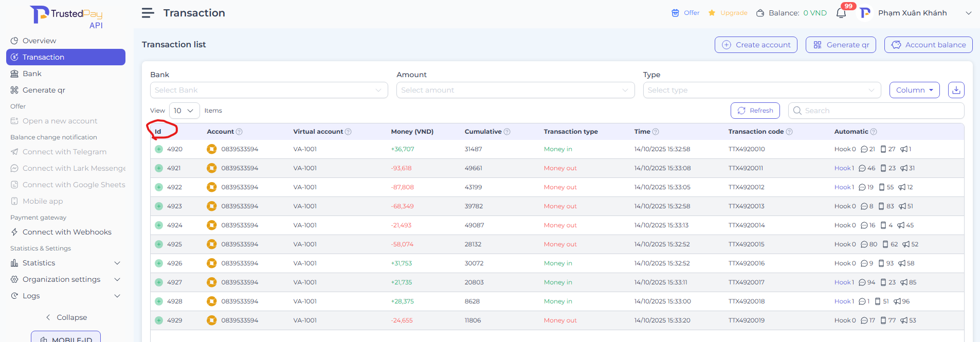Expand the Statistics sidebar menu
The image size is (980, 342).
(65, 263)
